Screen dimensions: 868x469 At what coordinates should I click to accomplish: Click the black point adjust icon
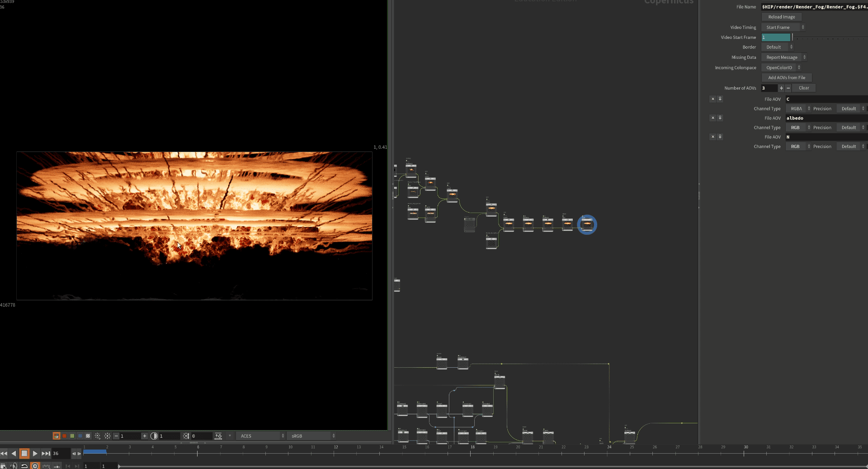[186, 436]
